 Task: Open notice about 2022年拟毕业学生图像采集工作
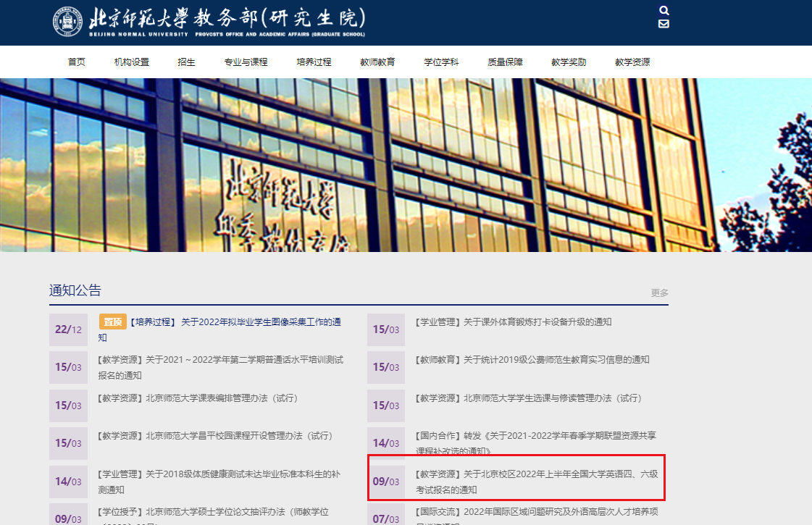(x=219, y=329)
